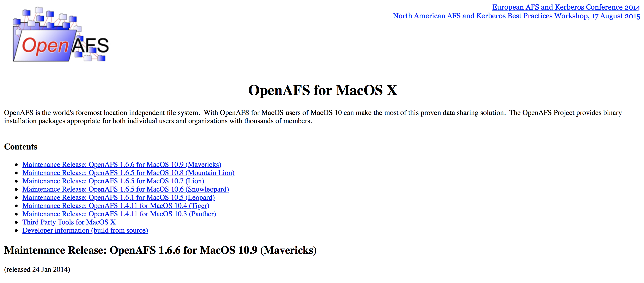Open Developer information (build from source)
This screenshot has width=644, height=283.
(x=85, y=230)
